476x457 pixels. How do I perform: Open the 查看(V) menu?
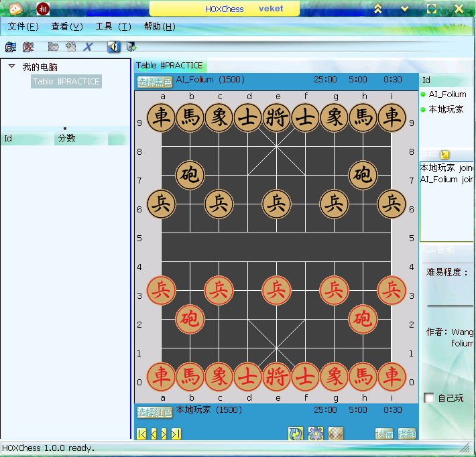click(x=67, y=26)
